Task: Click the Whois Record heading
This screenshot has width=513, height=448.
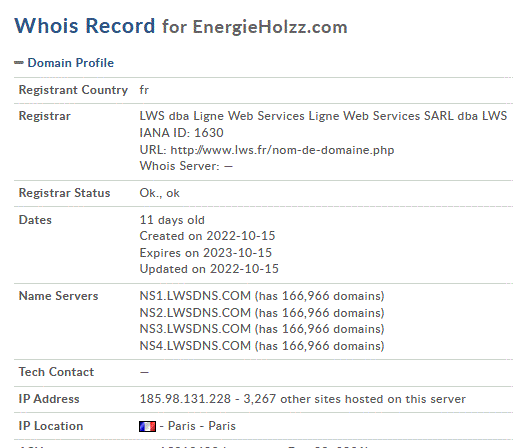Action: 85,26
